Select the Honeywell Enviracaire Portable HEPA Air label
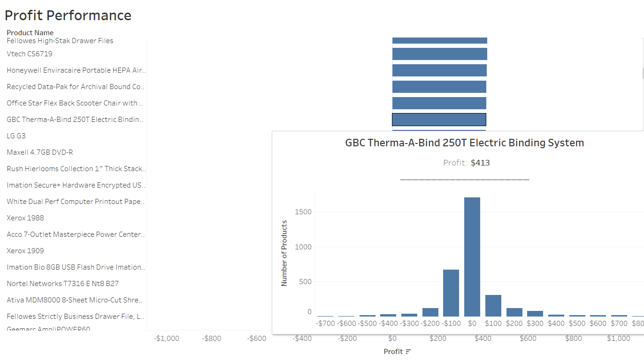644x362 pixels. point(76,70)
